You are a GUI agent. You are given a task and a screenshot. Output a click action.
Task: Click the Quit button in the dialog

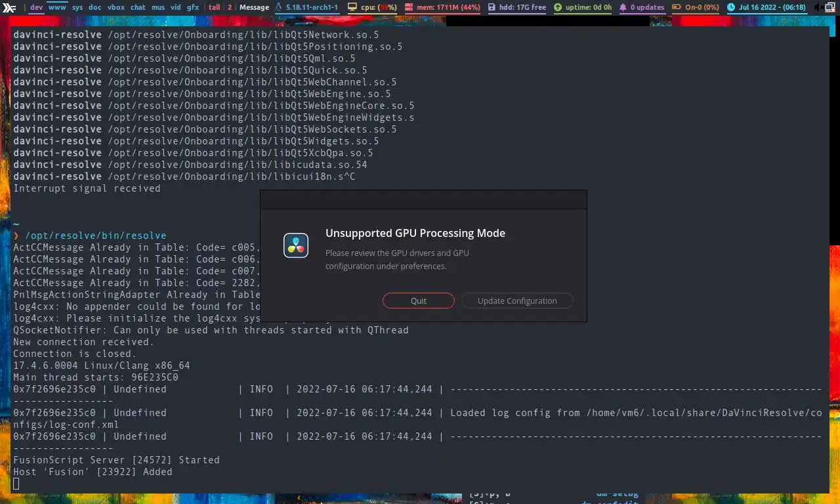(x=418, y=301)
